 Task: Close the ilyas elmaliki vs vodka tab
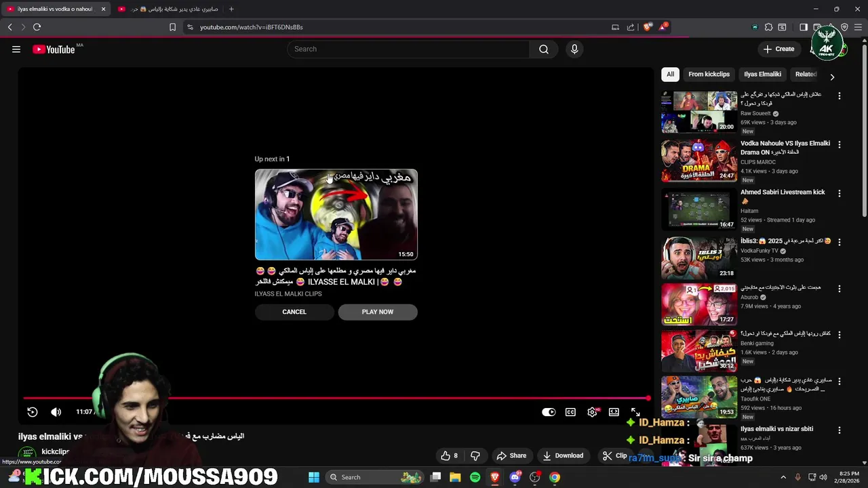(103, 9)
